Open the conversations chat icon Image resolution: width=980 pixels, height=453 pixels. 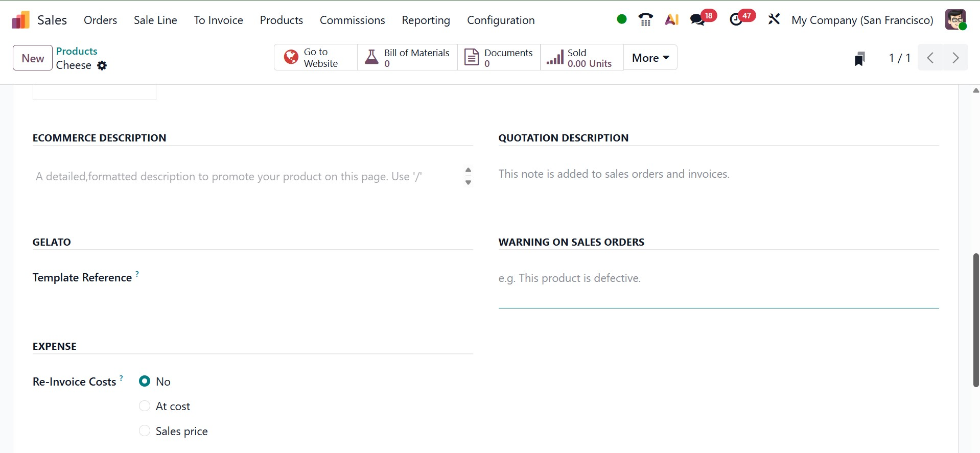[697, 20]
